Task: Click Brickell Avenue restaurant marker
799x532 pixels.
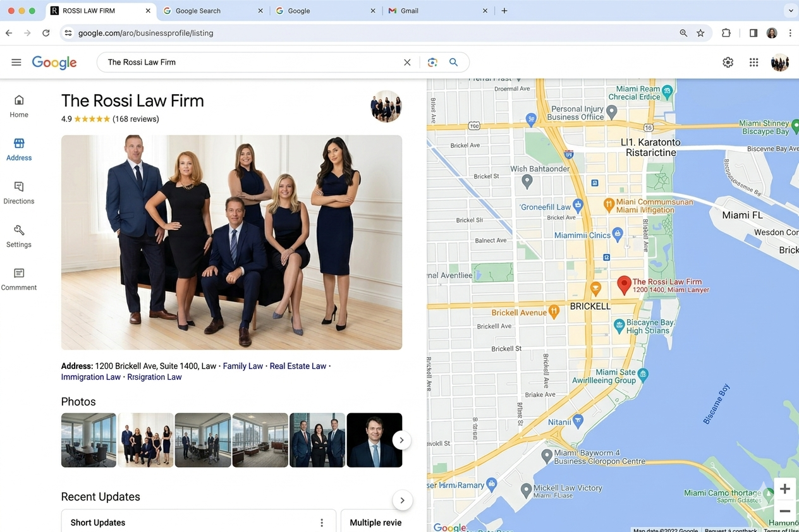Action: click(554, 311)
